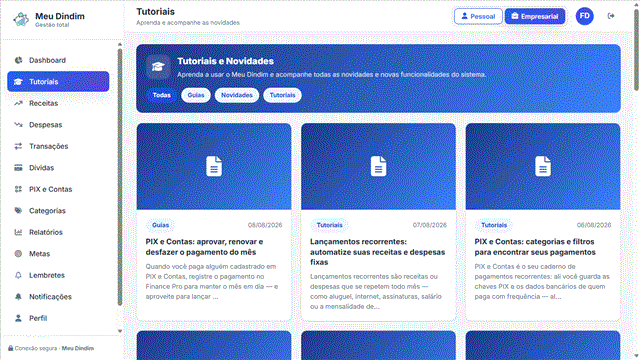Screen dimensions: 640x360
Task: Switch to Empresarial mode
Action: (535, 16)
